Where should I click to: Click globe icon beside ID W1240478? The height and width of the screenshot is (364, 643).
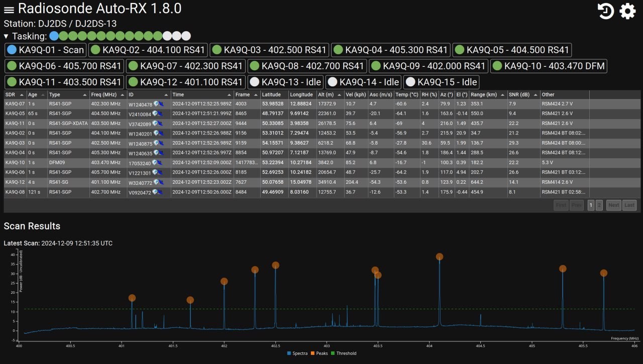156,104
